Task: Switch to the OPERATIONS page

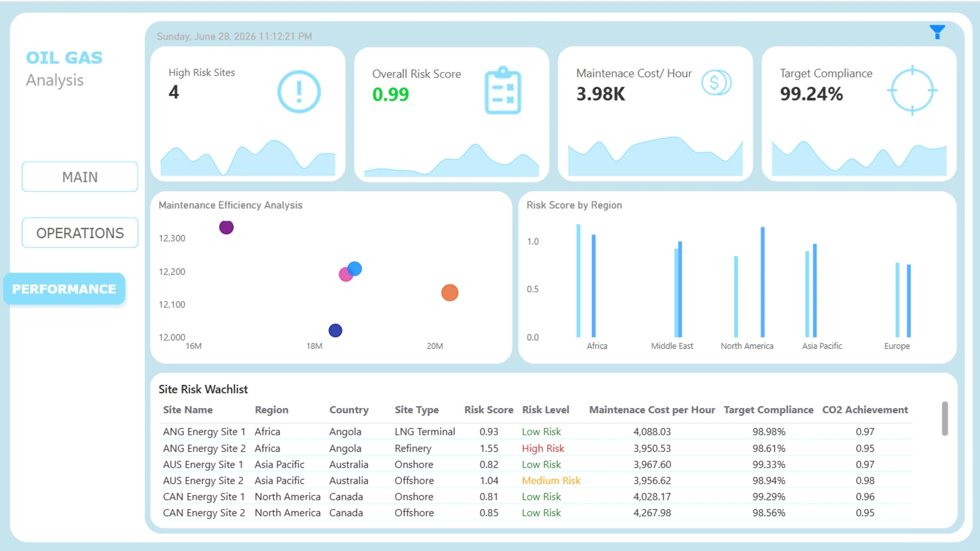Action: (80, 233)
